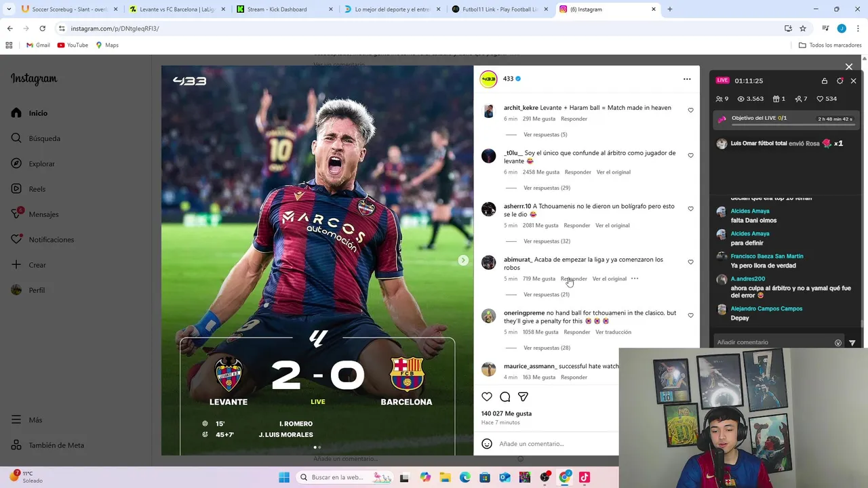Go to Explorar in Instagram sidebar
This screenshot has width=868, height=488.
(33, 163)
